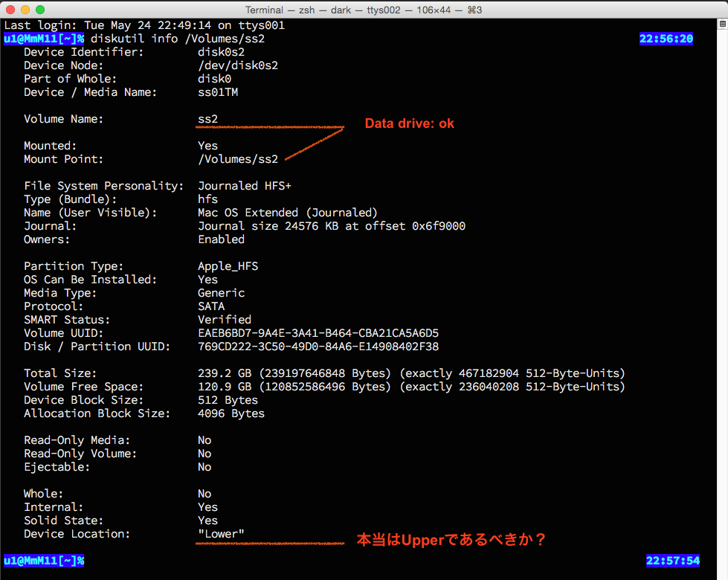Click the scrollback split icon at top right
The width and height of the screenshot is (728, 580).
(723, 24)
